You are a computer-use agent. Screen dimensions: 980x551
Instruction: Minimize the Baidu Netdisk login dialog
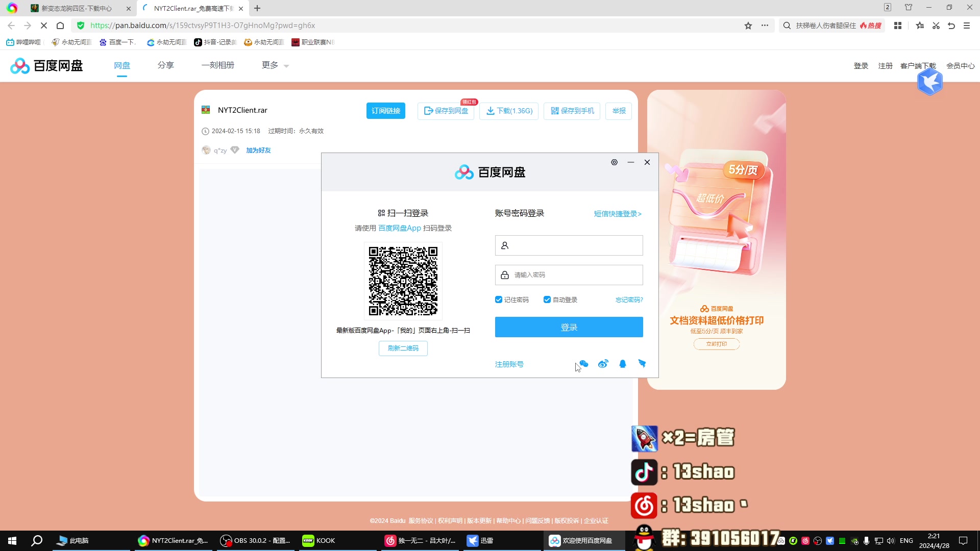point(631,162)
